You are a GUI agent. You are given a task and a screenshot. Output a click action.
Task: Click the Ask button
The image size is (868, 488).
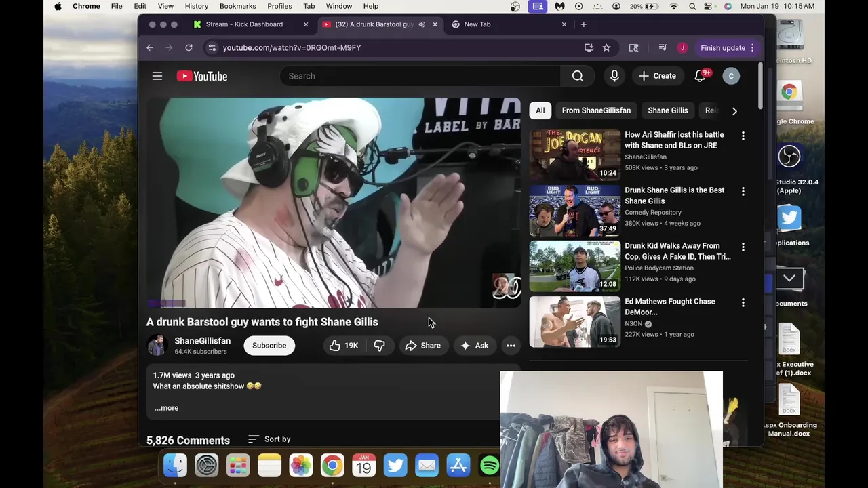click(474, 346)
